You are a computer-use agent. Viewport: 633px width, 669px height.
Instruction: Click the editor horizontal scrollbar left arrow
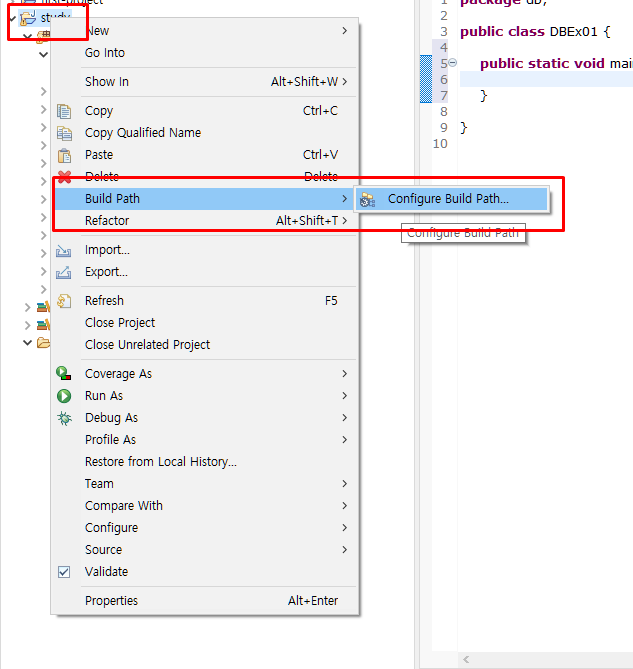coord(466,660)
